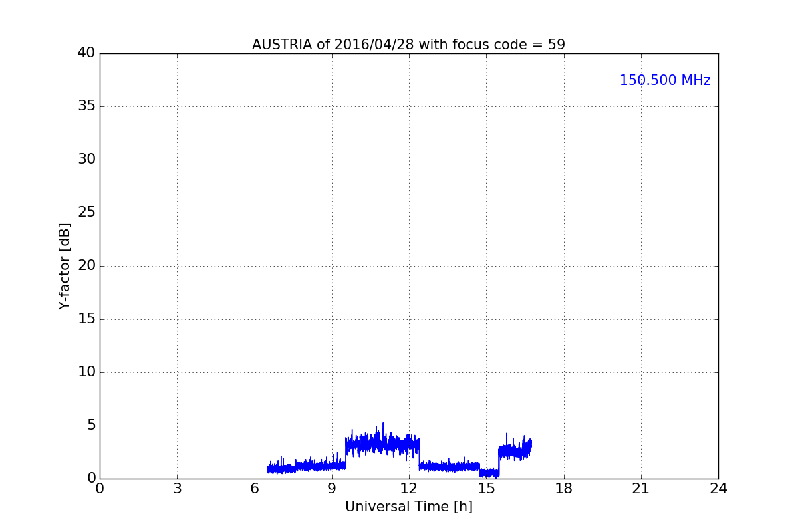The height and width of the screenshot is (532, 798).
Task: Click x-axis tick label '3'
Action: click(x=177, y=489)
